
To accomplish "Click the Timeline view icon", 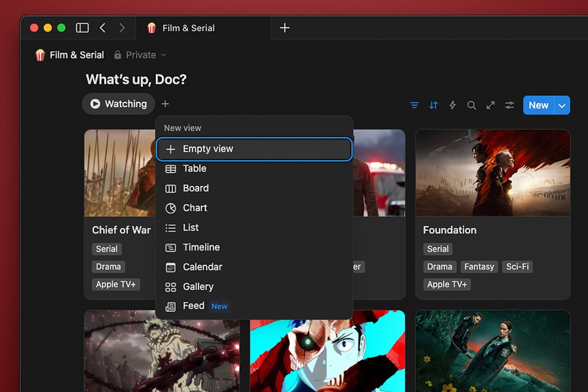I will (170, 248).
